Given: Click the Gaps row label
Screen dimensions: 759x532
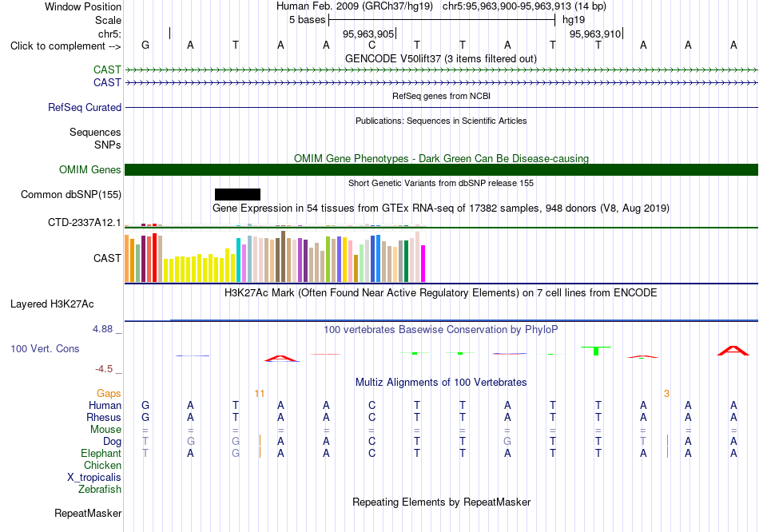Looking at the screenshot, I should 109,394.
